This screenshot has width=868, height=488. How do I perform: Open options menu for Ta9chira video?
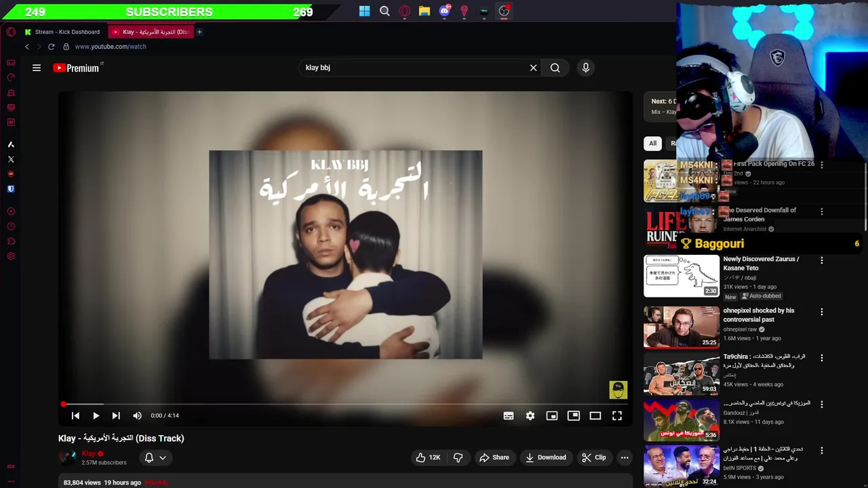[x=822, y=358]
